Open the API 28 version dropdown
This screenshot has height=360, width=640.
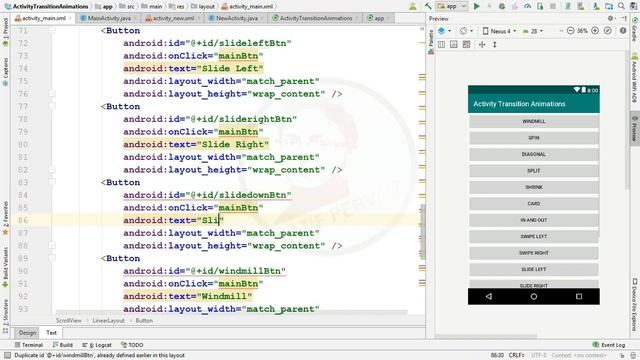[533, 31]
